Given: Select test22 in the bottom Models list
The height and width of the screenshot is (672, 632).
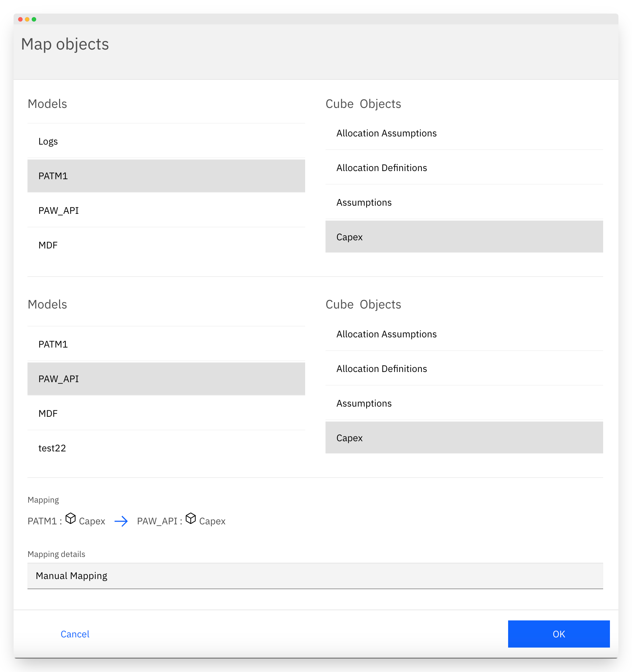Looking at the screenshot, I should pyautogui.click(x=166, y=448).
